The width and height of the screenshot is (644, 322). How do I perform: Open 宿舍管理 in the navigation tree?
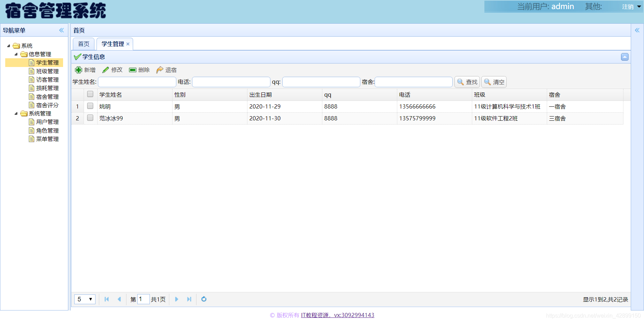[47, 97]
